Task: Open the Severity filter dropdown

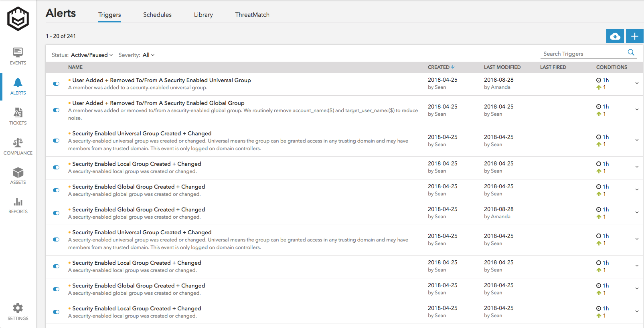Action: coord(148,55)
